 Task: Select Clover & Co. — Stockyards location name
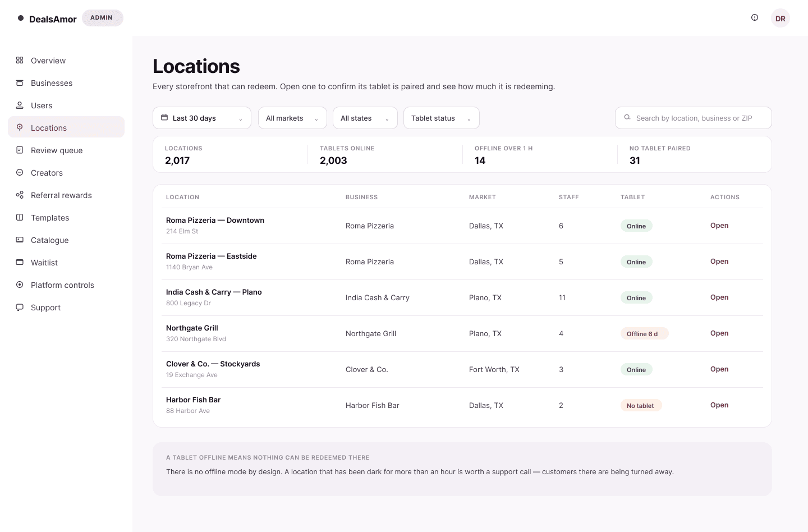click(213, 364)
